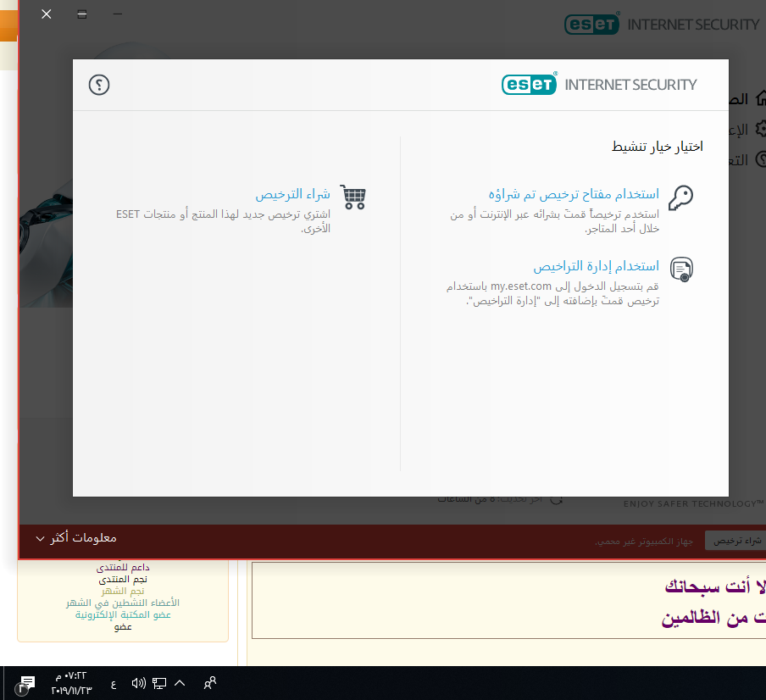Click the description starting استخدم ترخيصاً قمت بشرائه

(554, 221)
